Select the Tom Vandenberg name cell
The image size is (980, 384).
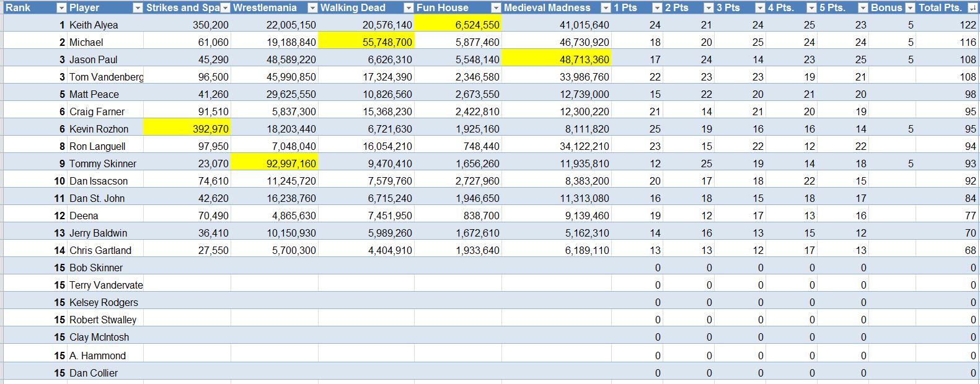(x=105, y=77)
